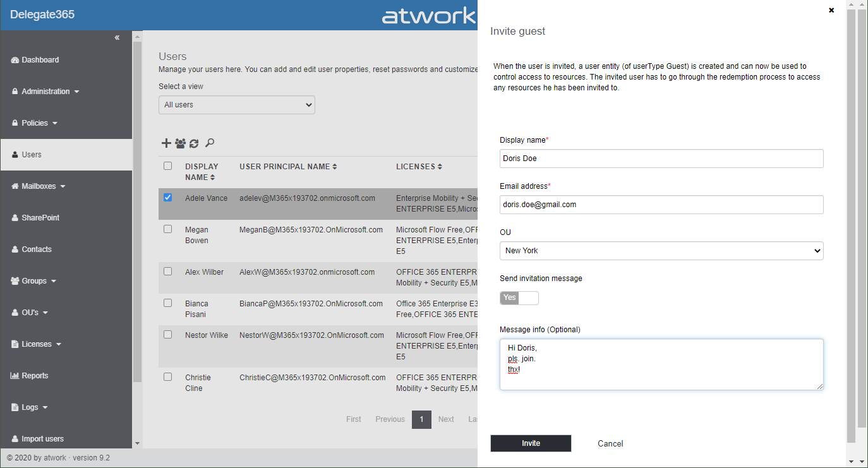Sort by User Principal Name arrows
The width and height of the screenshot is (868, 468).
coord(334,167)
